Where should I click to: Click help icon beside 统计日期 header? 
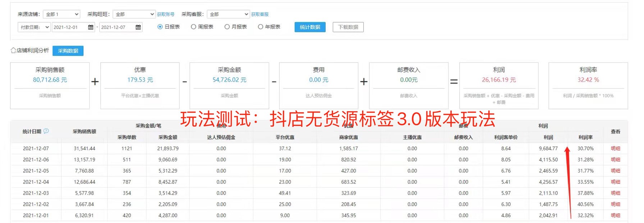click(x=46, y=131)
